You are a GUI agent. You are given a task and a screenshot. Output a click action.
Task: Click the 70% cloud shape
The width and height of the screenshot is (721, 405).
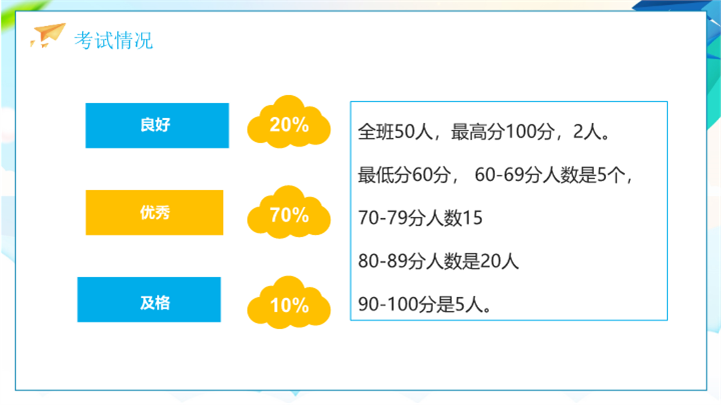[x=288, y=211]
